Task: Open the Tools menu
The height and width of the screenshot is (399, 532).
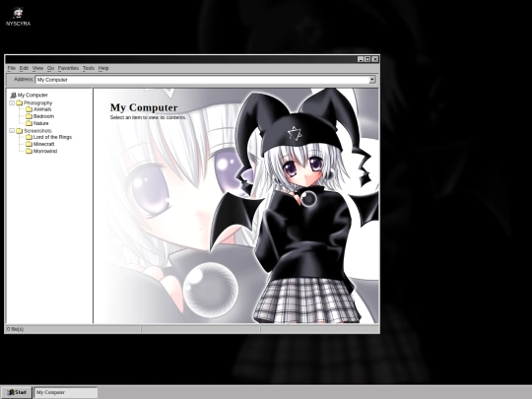Action: point(89,68)
